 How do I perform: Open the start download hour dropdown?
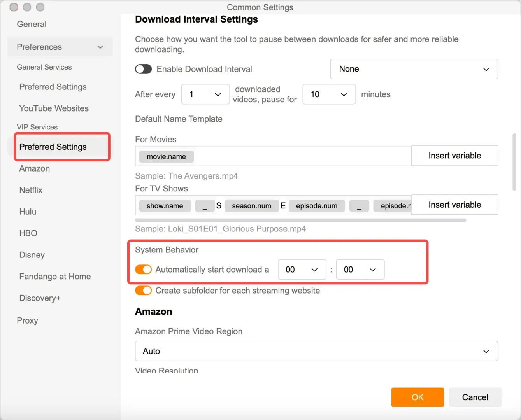(302, 269)
